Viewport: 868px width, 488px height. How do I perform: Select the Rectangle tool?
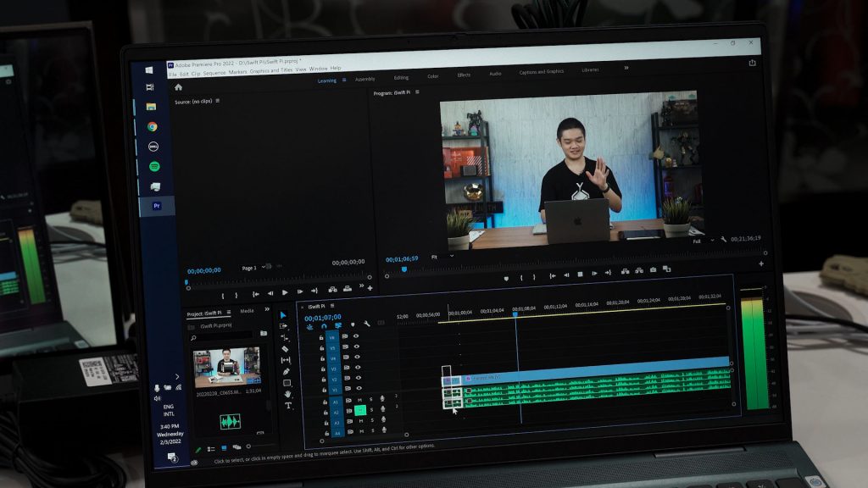(287, 383)
